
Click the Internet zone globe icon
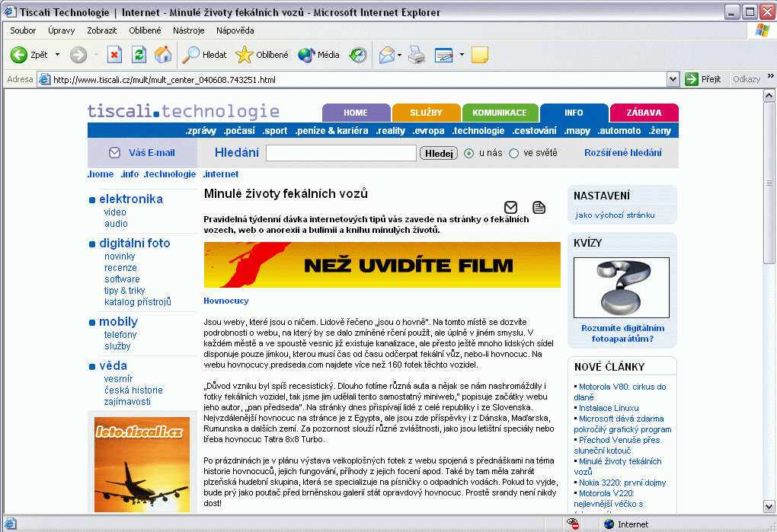(609, 524)
